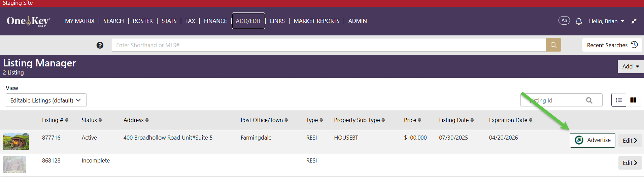Open the Editable Listings view dropdown

pos(46,100)
